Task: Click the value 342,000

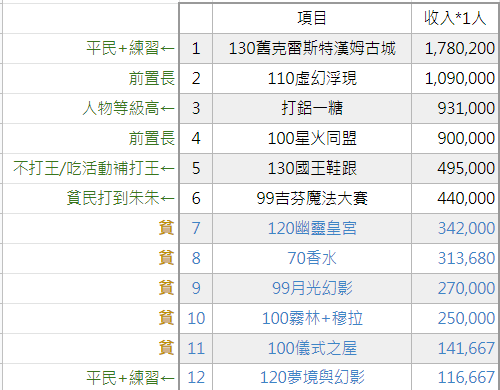Action: click(466, 228)
